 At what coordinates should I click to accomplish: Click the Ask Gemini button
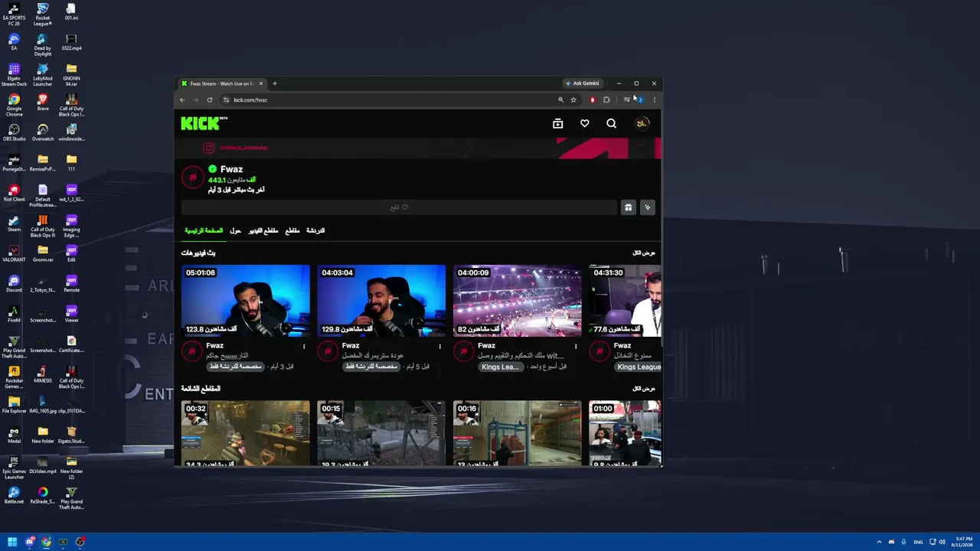(x=582, y=83)
